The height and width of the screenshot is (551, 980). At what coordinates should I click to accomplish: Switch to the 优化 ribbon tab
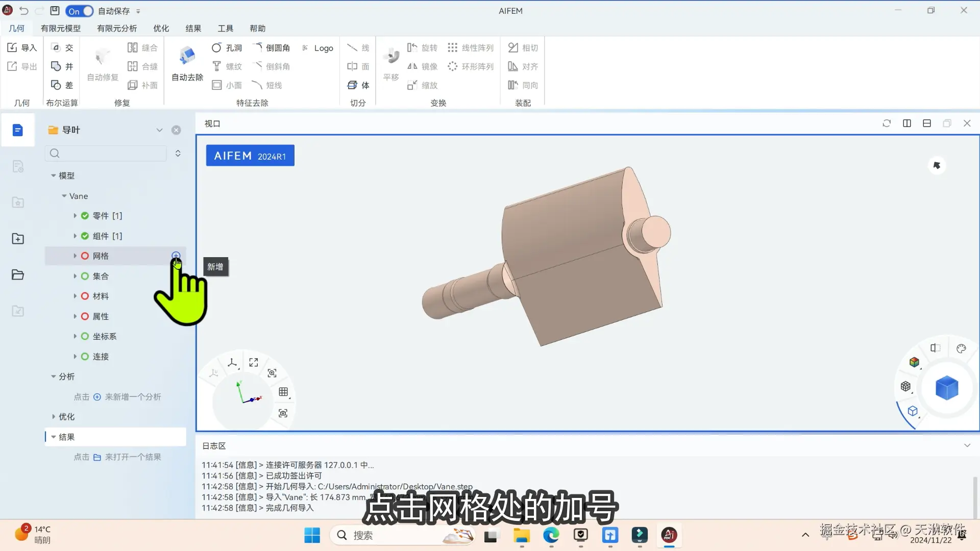(x=161, y=29)
